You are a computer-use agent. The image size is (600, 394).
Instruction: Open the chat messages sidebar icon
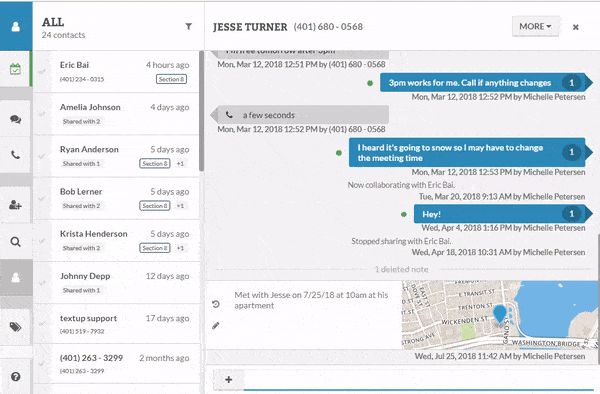click(x=15, y=119)
